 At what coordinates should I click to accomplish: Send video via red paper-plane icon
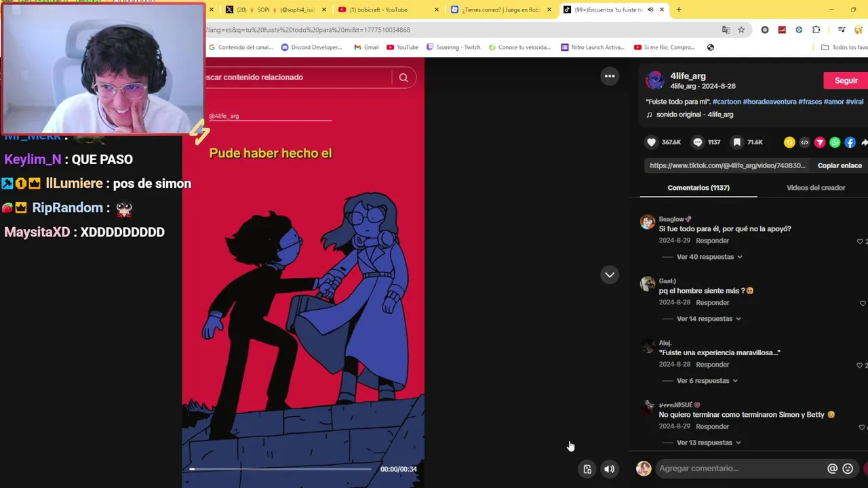click(820, 142)
